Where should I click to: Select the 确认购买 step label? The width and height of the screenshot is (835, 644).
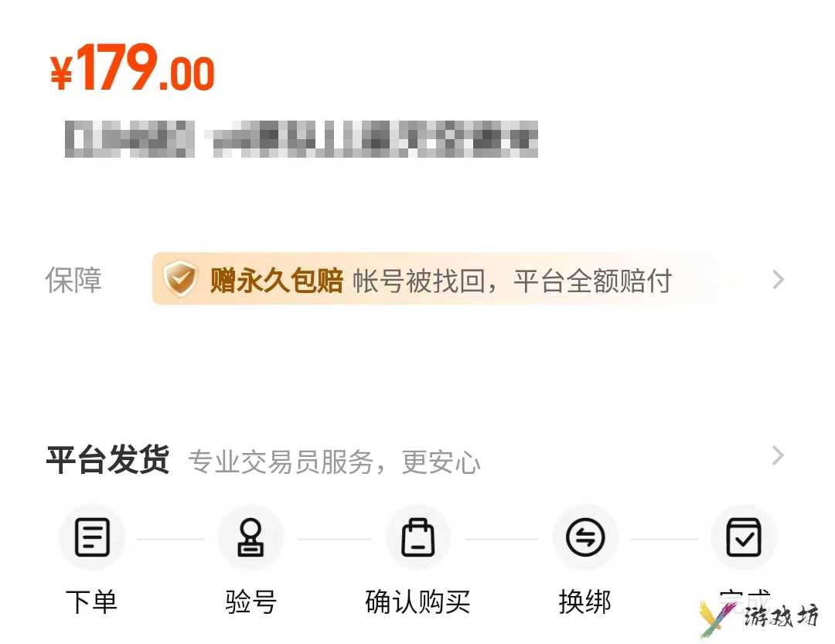point(417,602)
